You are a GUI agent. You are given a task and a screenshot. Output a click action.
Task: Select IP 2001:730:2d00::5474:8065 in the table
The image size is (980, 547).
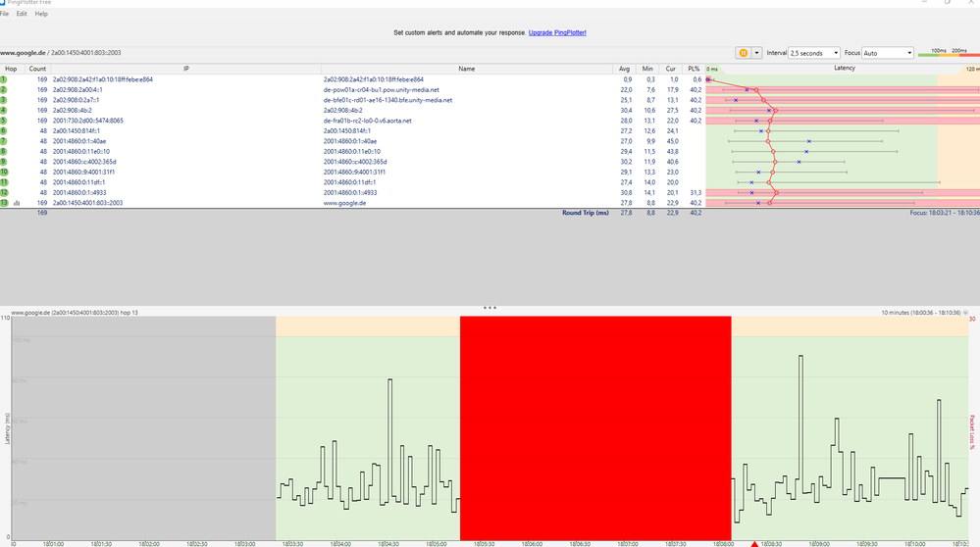tap(87, 121)
